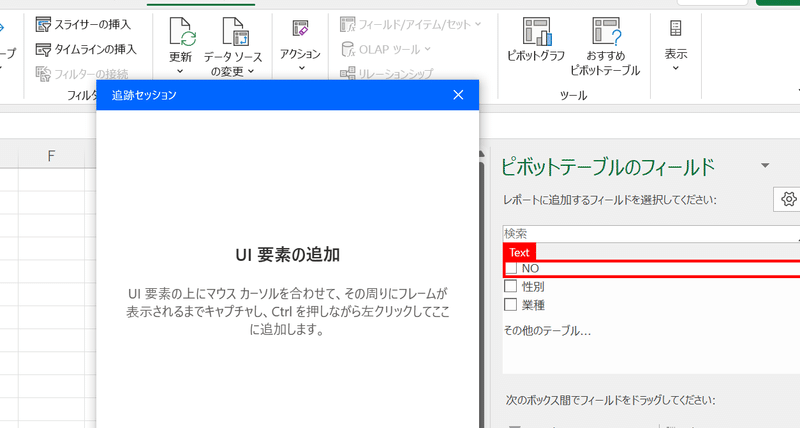Click the リレーションシップ button

(x=386, y=73)
